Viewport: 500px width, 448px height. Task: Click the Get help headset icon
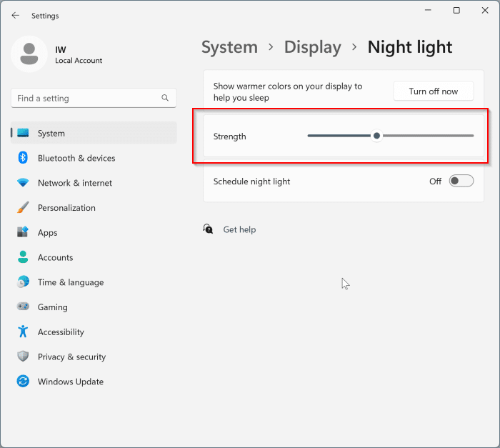pyautogui.click(x=208, y=229)
